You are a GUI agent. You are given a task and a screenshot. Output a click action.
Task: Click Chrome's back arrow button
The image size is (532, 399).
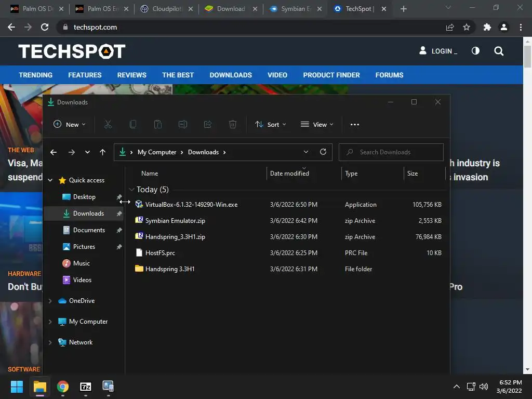coord(11,27)
